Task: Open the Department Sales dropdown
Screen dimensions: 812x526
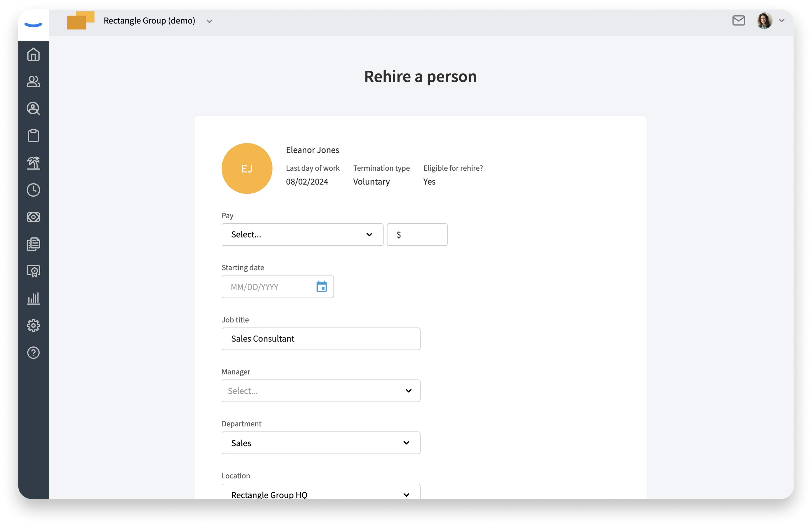Action: click(x=321, y=443)
